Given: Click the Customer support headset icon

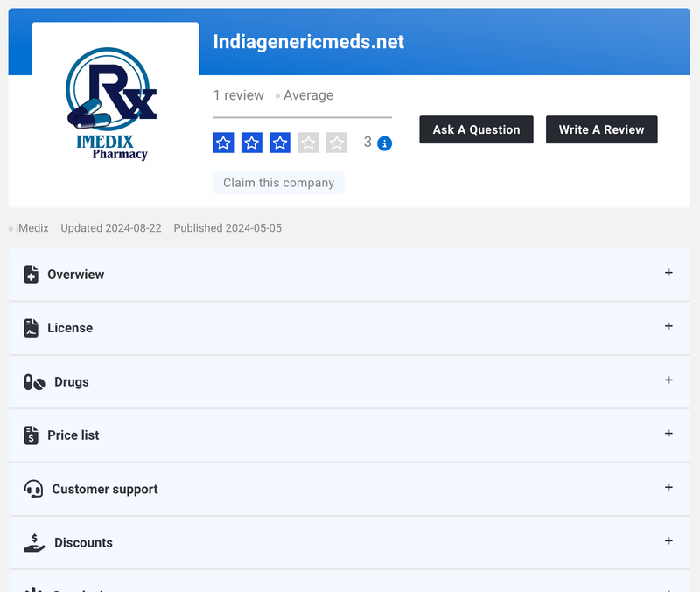Looking at the screenshot, I should (x=33, y=489).
